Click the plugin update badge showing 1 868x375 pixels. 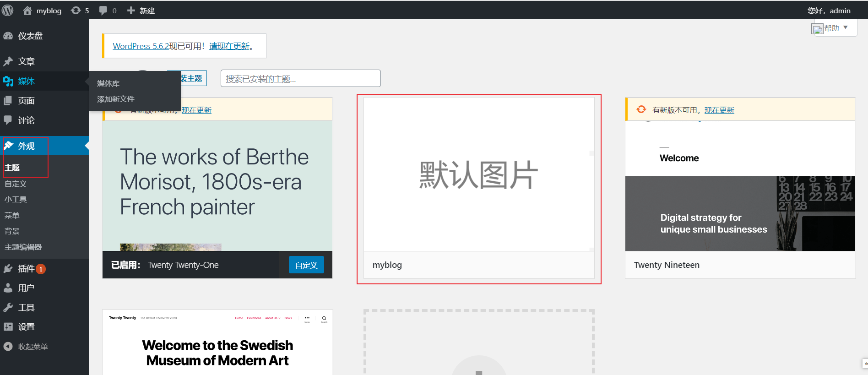point(41,269)
